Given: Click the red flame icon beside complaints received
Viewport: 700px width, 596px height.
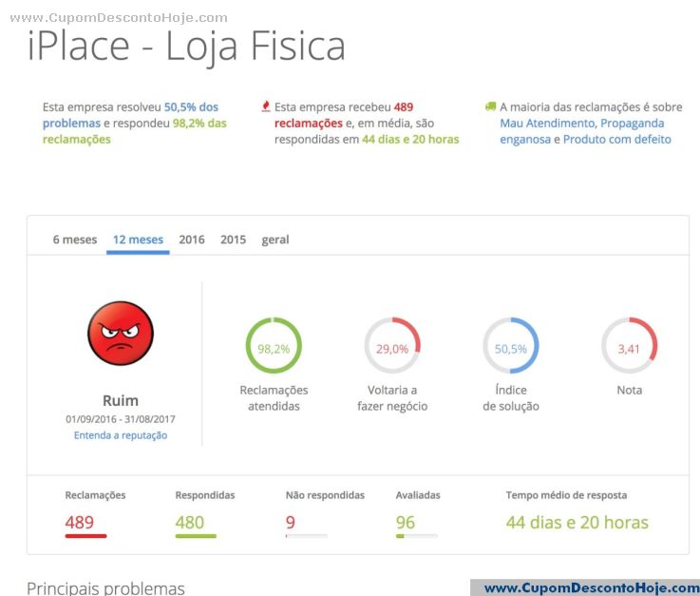Looking at the screenshot, I should (x=266, y=106).
